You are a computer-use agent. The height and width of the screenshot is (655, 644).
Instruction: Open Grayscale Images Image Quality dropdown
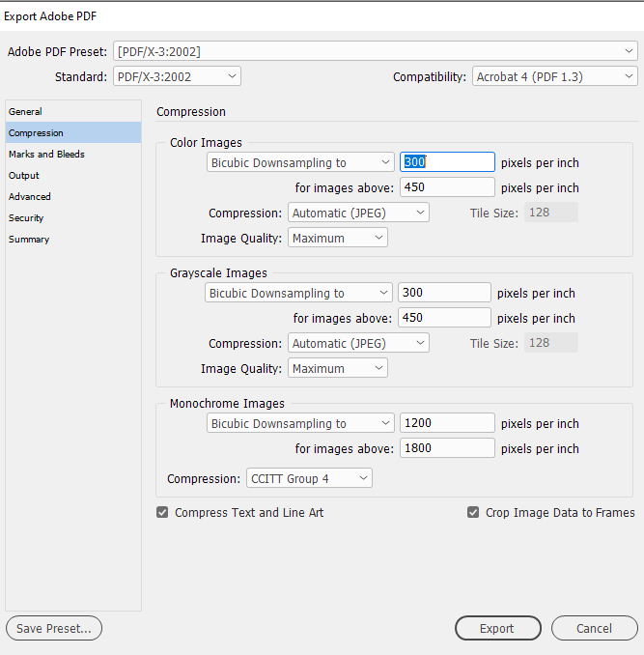(x=338, y=368)
